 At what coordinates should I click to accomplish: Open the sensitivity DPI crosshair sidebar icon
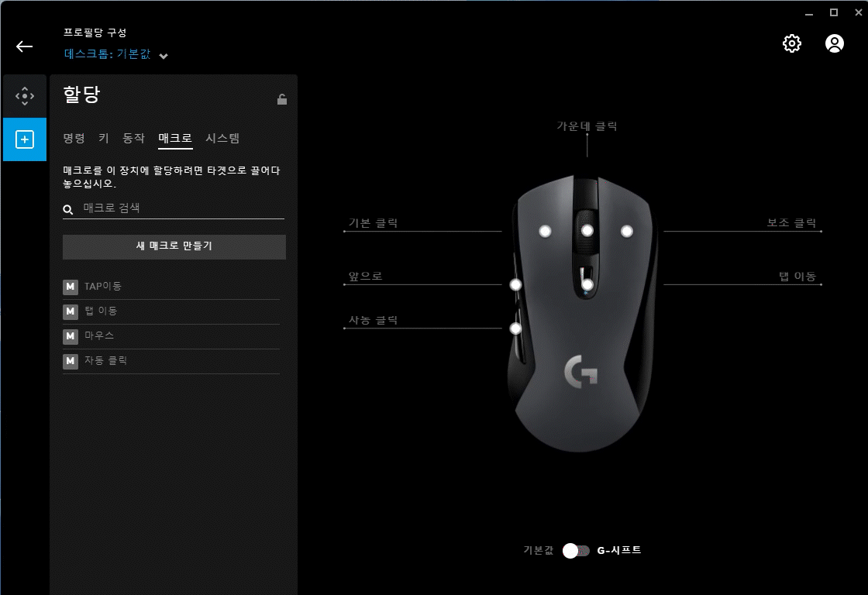tap(24, 96)
